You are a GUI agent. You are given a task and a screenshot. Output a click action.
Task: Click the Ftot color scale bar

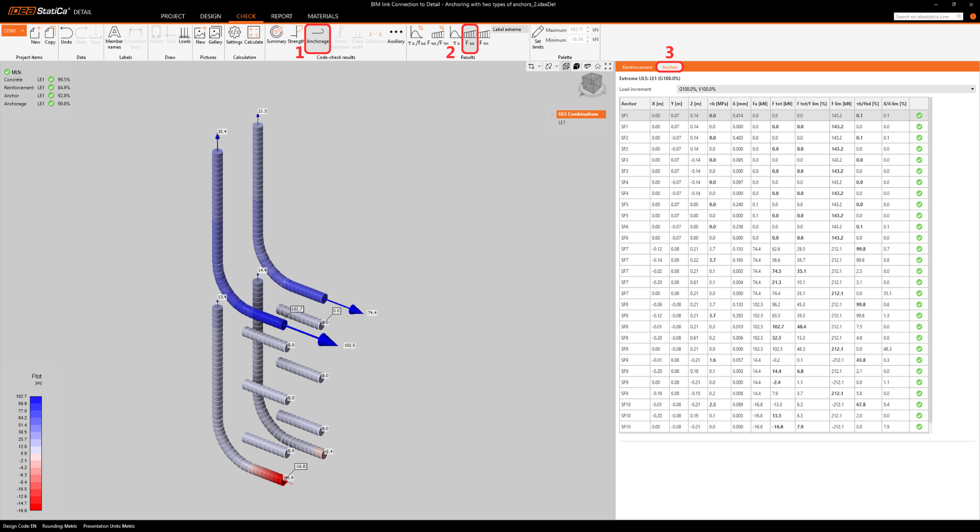point(36,453)
